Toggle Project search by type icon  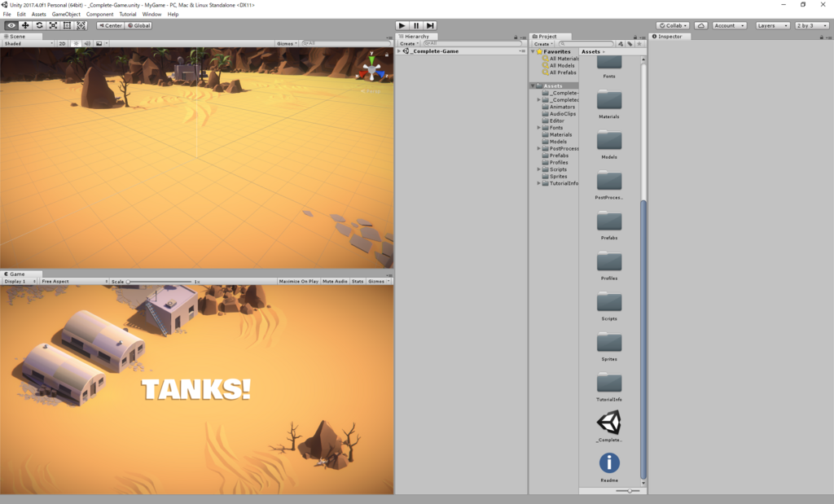(621, 44)
